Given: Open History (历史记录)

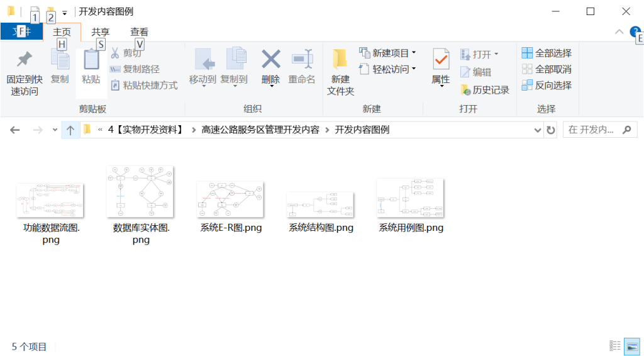Looking at the screenshot, I should [485, 90].
